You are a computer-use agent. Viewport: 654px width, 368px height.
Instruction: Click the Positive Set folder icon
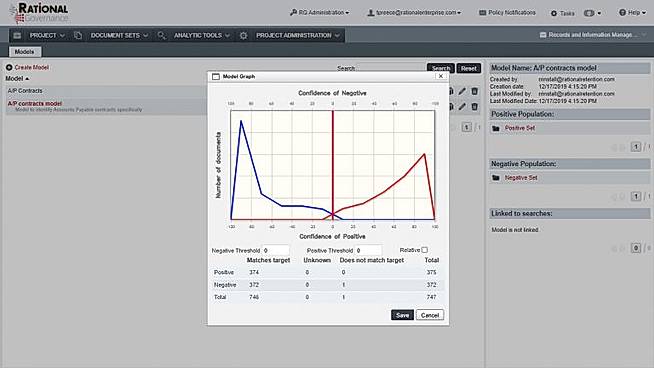coord(496,129)
